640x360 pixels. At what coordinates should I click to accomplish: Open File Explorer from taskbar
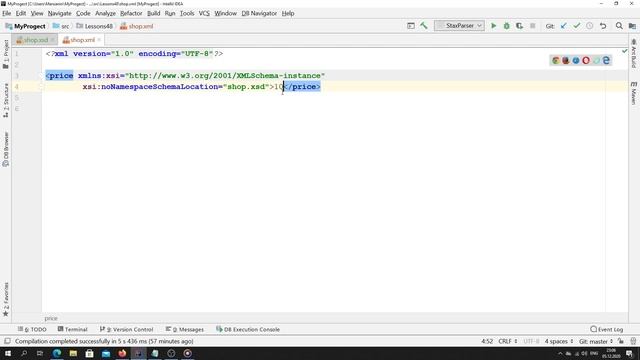[73, 353]
